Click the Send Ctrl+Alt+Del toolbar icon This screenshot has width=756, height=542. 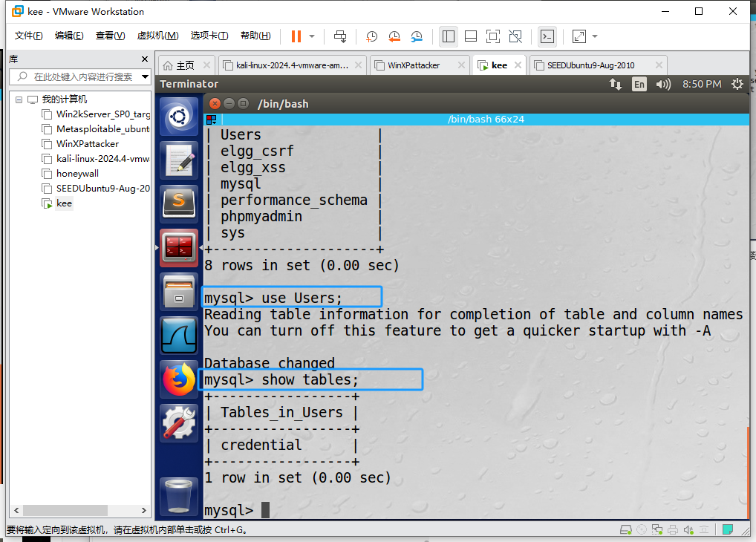coord(340,36)
